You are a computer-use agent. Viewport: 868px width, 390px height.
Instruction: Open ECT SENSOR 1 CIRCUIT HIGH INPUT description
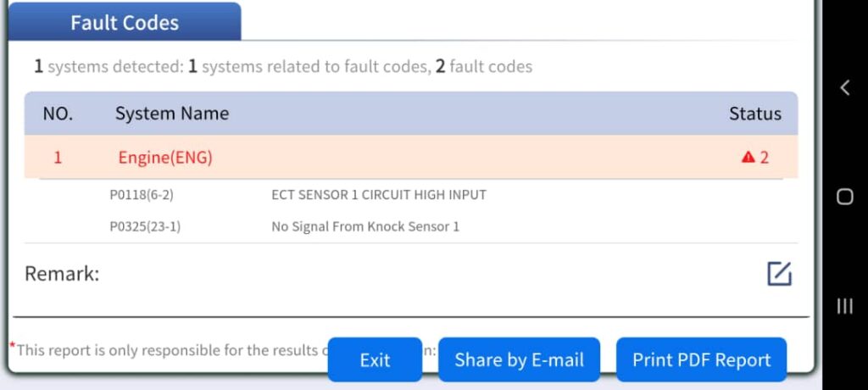378,195
